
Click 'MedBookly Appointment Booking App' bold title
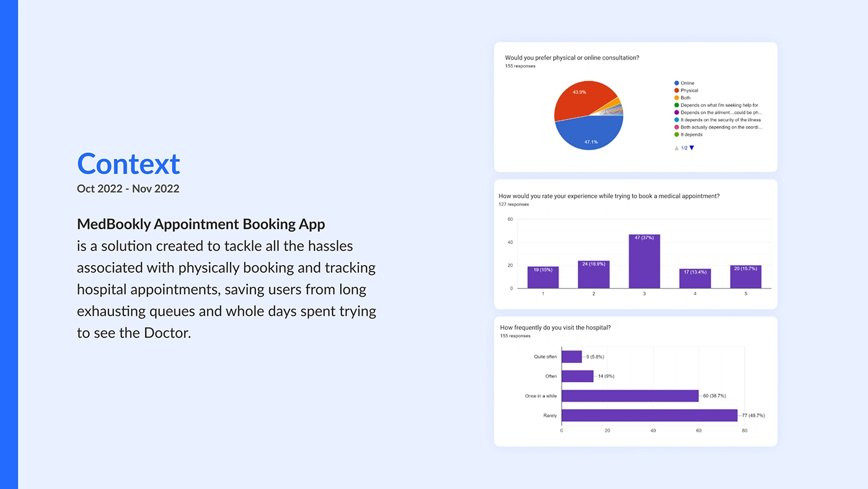[201, 224]
